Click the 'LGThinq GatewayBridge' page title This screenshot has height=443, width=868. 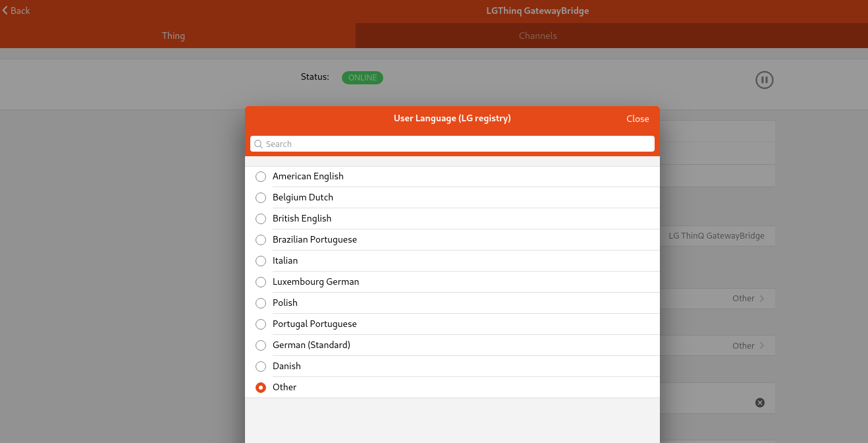537,11
